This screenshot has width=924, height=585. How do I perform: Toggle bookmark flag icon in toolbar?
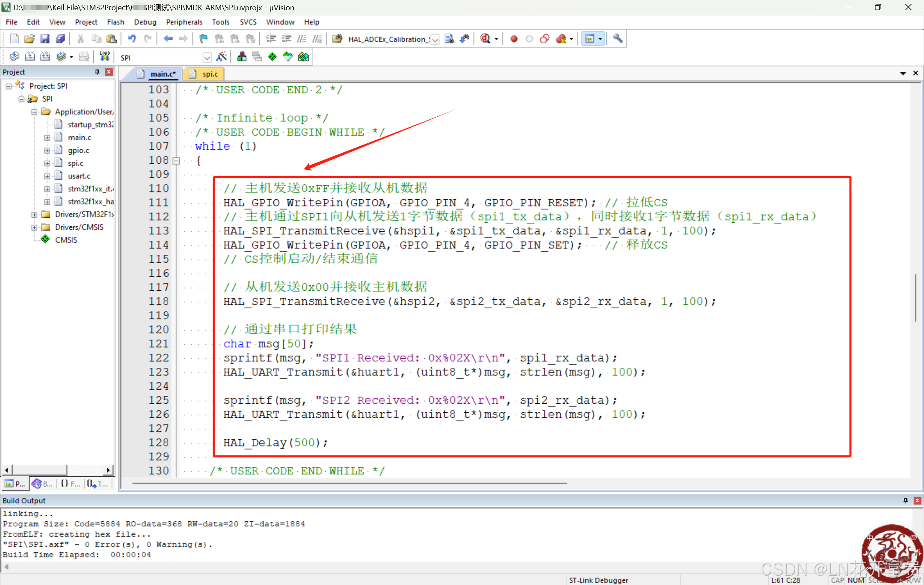pos(204,39)
